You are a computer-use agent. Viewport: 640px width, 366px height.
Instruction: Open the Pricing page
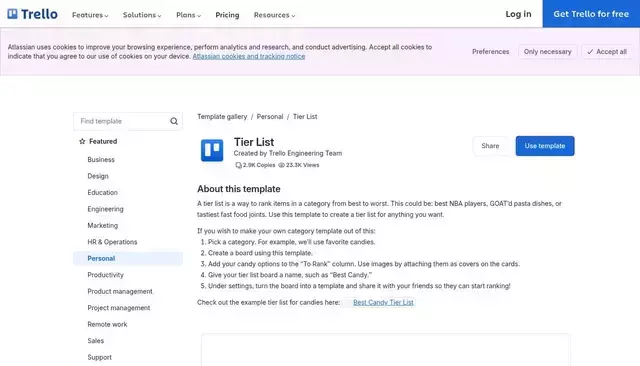[227, 15]
